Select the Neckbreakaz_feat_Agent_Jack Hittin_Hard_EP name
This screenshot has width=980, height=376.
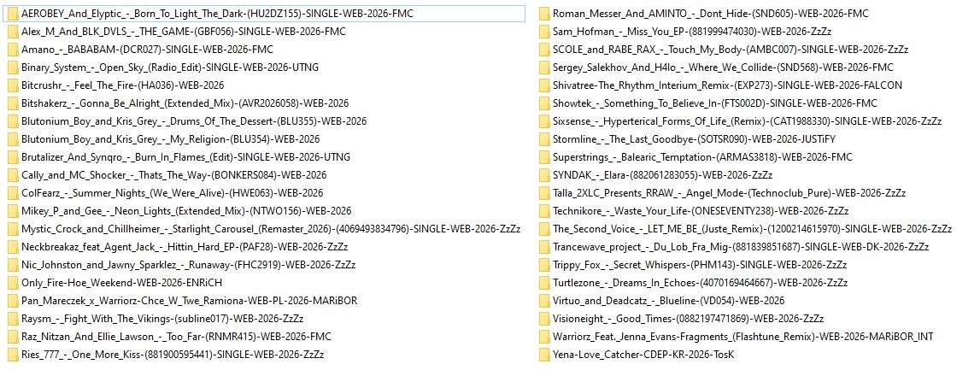185,247
